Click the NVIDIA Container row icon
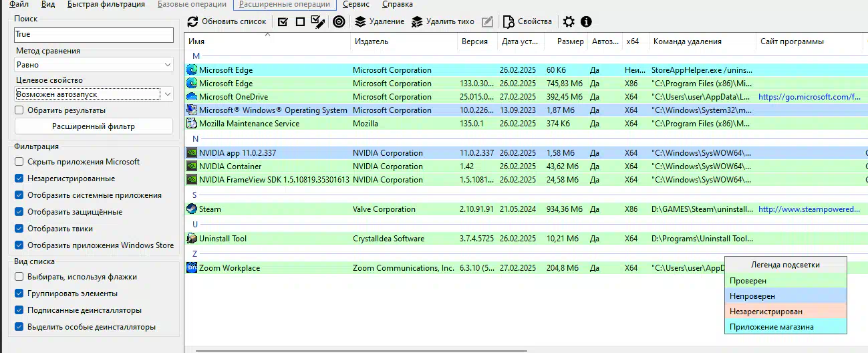 (x=192, y=166)
